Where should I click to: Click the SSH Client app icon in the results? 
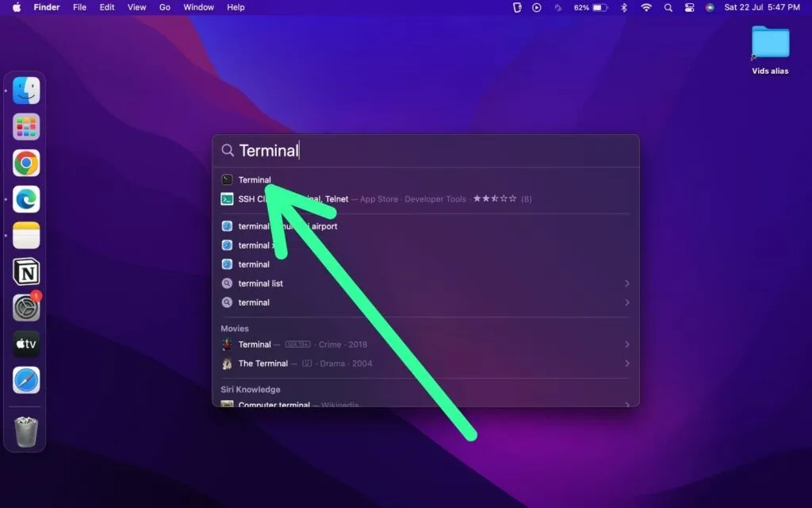pos(227,199)
